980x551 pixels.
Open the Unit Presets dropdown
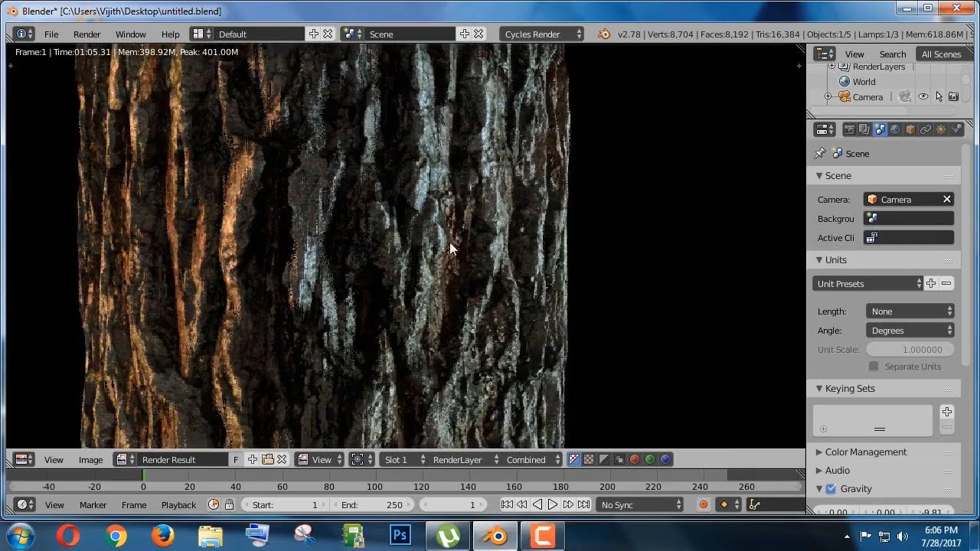(x=867, y=283)
